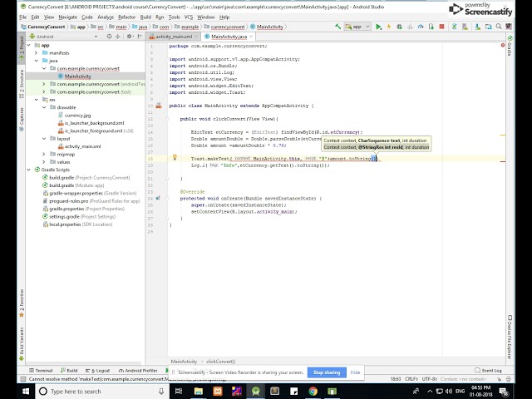Toggle the Gradle side panel tab
The height and width of the screenshot is (399, 532).
tap(510, 45)
